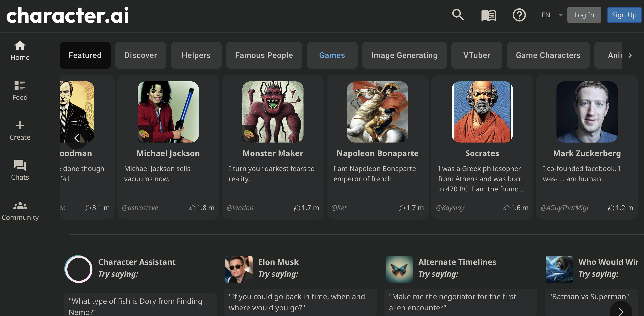The height and width of the screenshot is (316, 644).
Task: Expand category tabs with right chevron
Action: 630,55
